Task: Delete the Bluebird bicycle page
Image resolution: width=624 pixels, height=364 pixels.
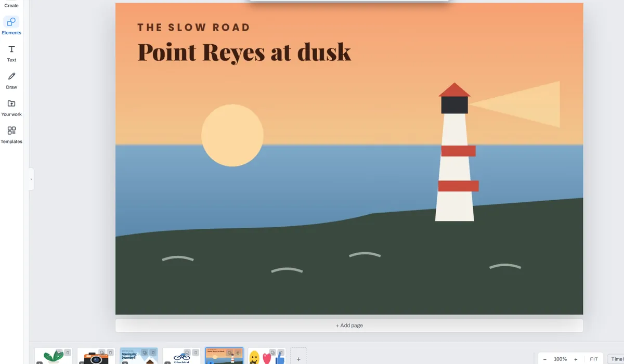Action: 196,353
